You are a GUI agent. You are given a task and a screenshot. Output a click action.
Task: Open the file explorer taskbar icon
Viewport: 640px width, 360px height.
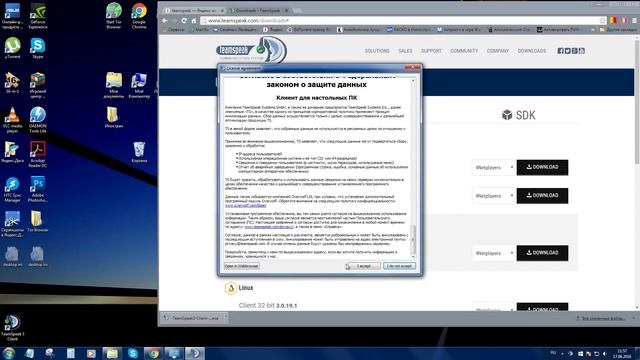coord(112,353)
